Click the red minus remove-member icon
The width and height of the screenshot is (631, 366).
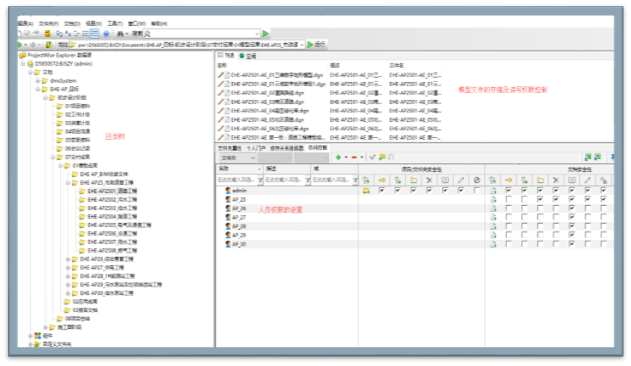[354, 157]
